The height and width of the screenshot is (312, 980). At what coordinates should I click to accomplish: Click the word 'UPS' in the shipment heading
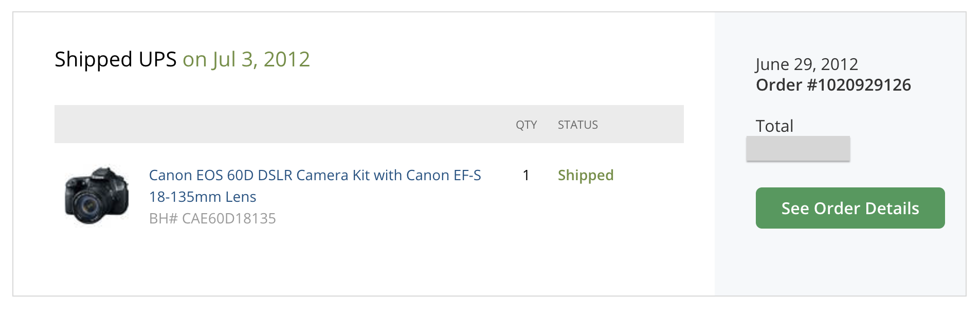pyautogui.click(x=157, y=60)
